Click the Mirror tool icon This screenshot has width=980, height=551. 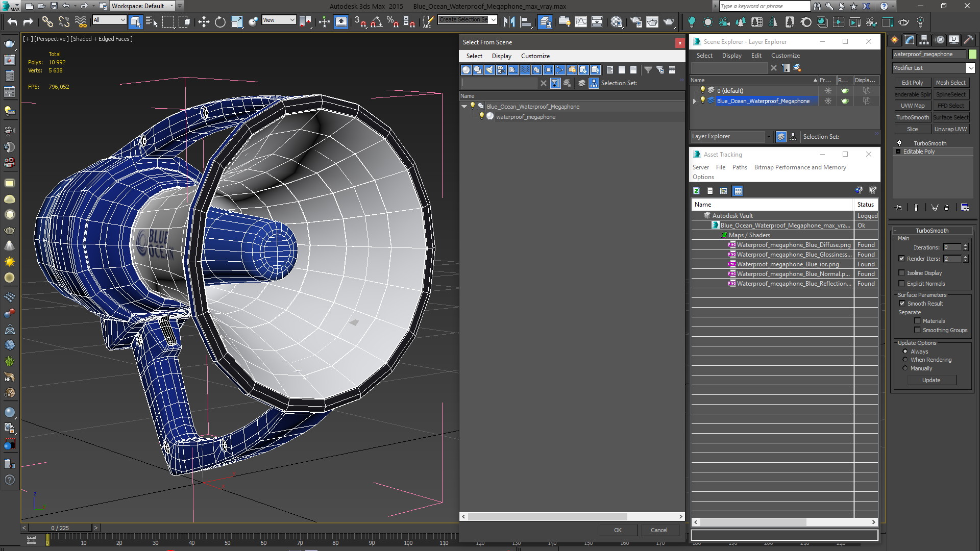pyautogui.click(x=509, y=21)
